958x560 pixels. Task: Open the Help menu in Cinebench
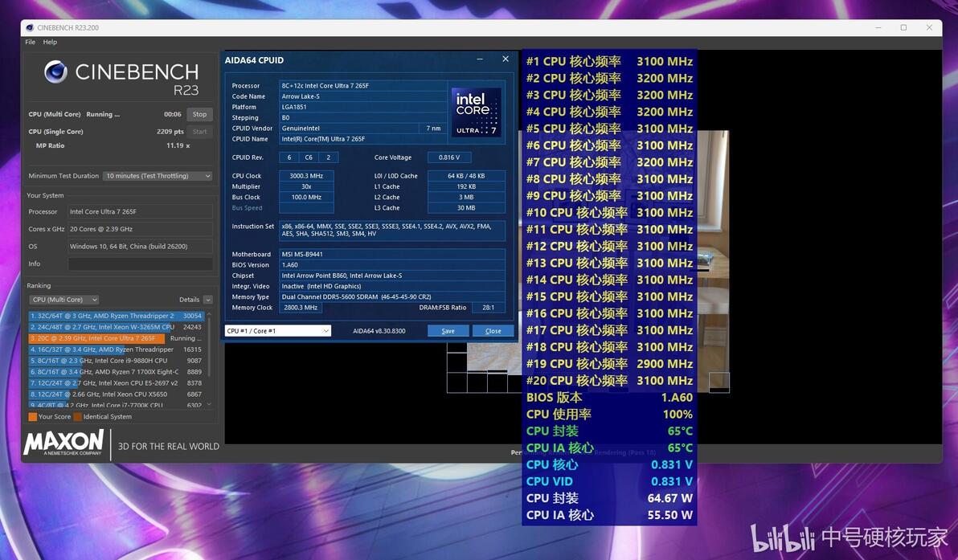(x=50, y=42)
